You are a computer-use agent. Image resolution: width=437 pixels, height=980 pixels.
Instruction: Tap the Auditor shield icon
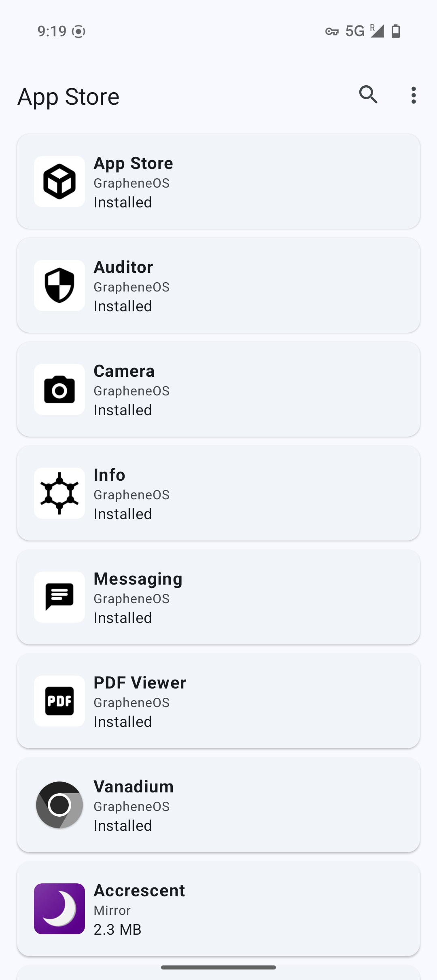(x=59, y=285)
